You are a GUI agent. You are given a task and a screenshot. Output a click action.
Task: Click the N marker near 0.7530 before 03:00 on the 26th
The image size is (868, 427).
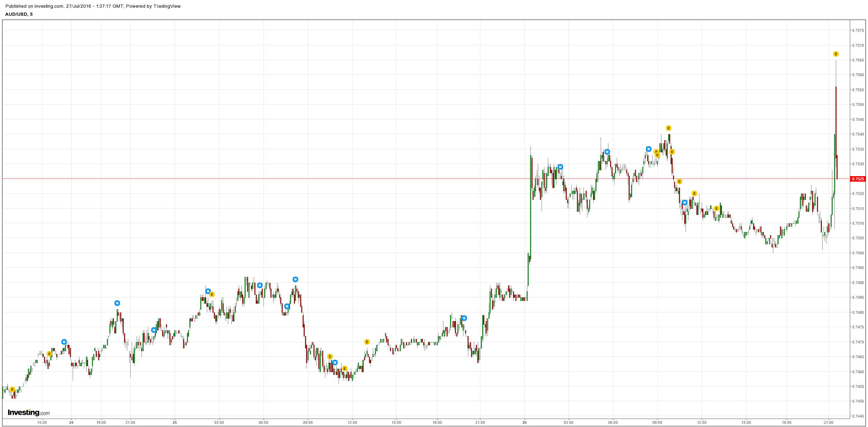560,167
